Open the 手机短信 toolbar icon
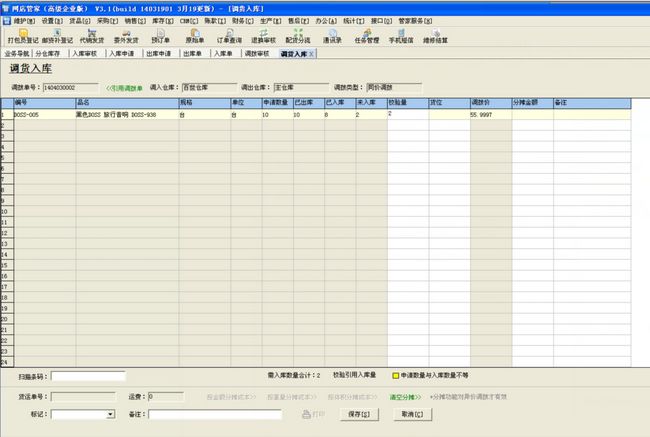Screen dimensions: 650x437 [x=401, y=36]
